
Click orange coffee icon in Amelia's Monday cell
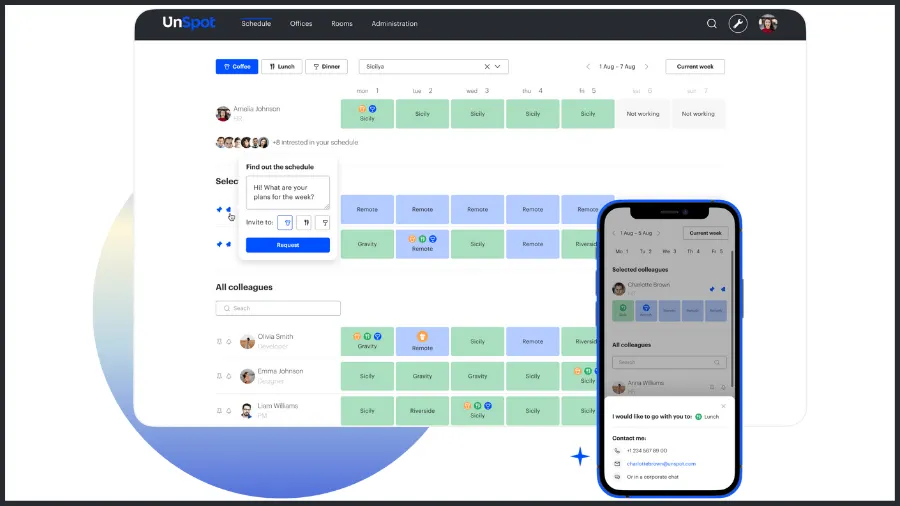[x=362, y=109]
